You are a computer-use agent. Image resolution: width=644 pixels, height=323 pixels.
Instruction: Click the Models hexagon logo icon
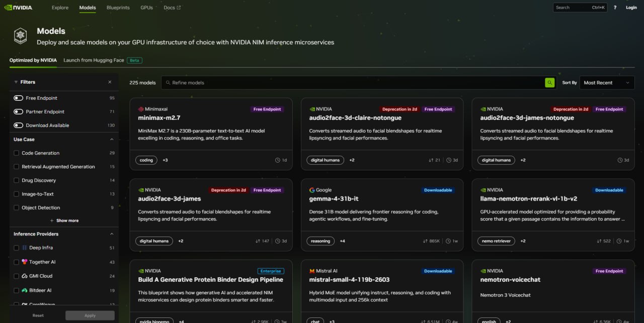[x=20, y=36]
